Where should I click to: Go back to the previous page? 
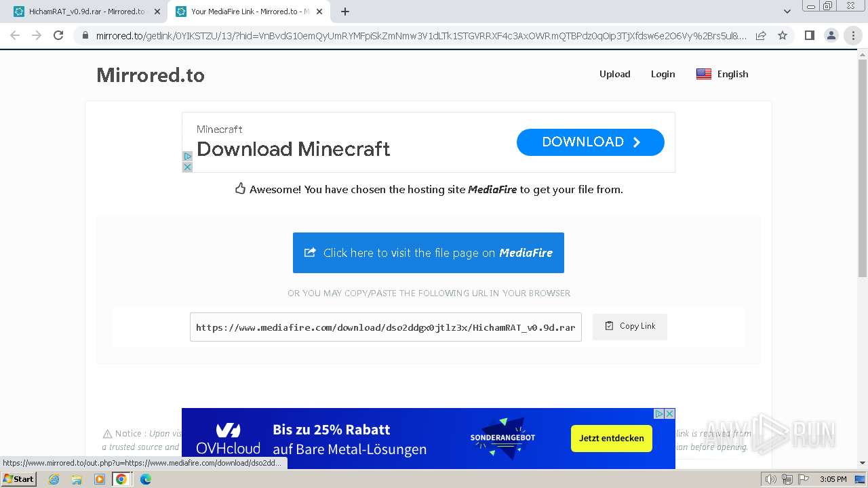click(15, 35)
